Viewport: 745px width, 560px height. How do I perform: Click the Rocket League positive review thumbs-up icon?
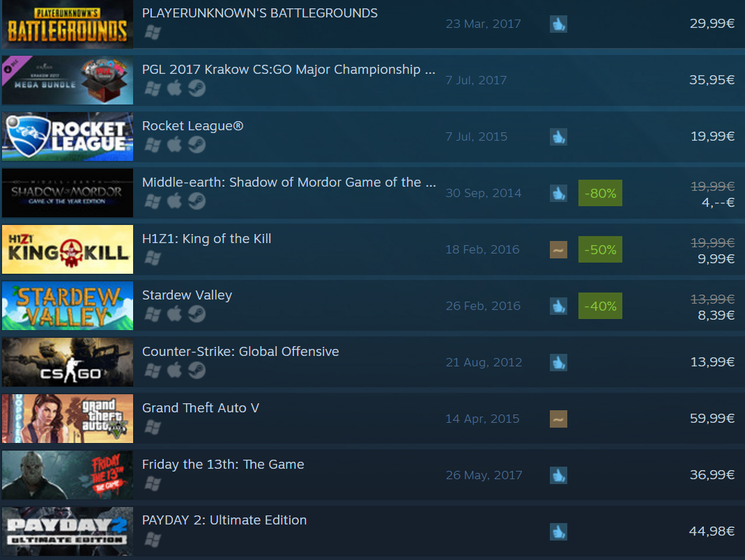pos(558,137)
